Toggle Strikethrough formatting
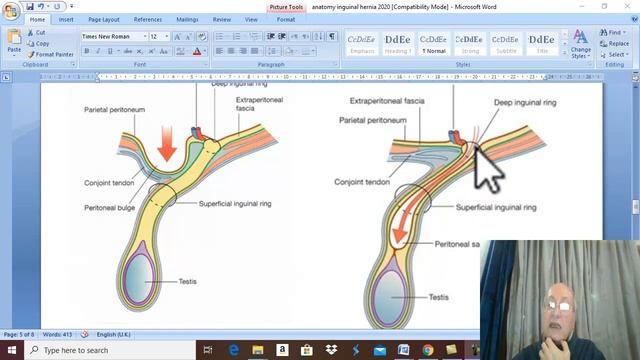Image resolution: width=640 pixels, height=360 pixels. [128, 51]
